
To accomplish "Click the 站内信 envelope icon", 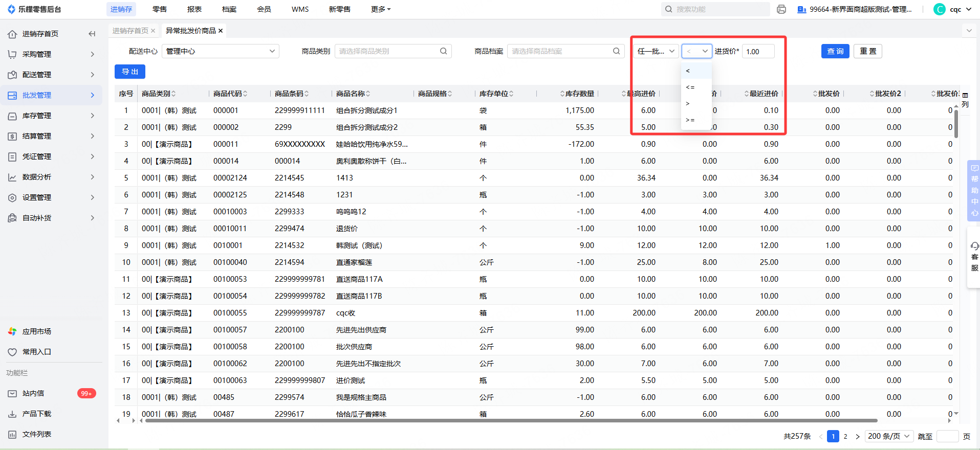I will coord(12,393).
